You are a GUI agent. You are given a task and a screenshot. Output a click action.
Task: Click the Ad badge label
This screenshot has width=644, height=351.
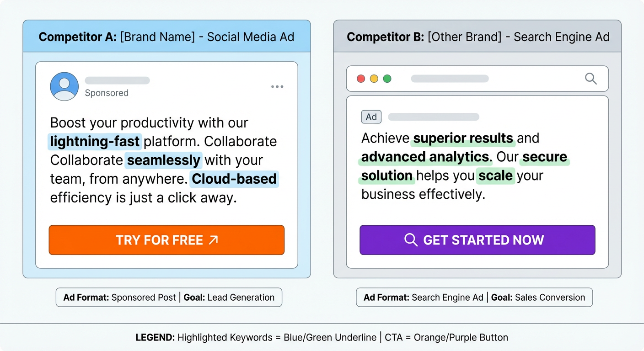pyautogui.click(x=371, y=117)
